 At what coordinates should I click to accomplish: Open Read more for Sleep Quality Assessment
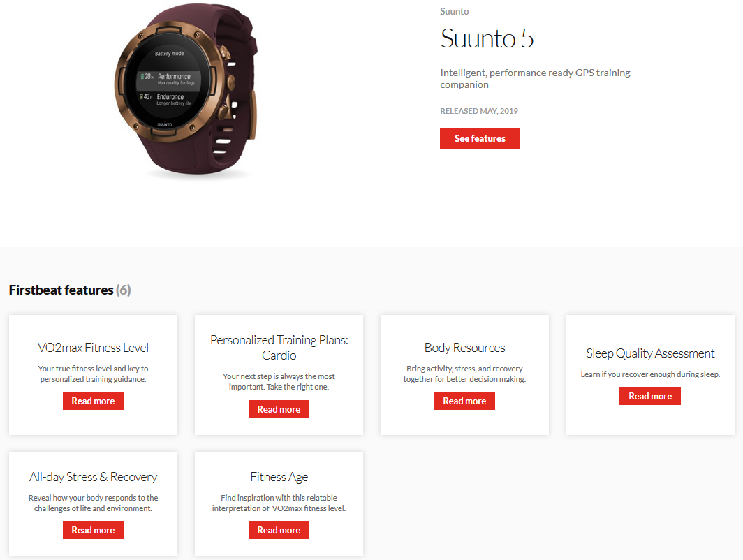(x=650, y=396)
